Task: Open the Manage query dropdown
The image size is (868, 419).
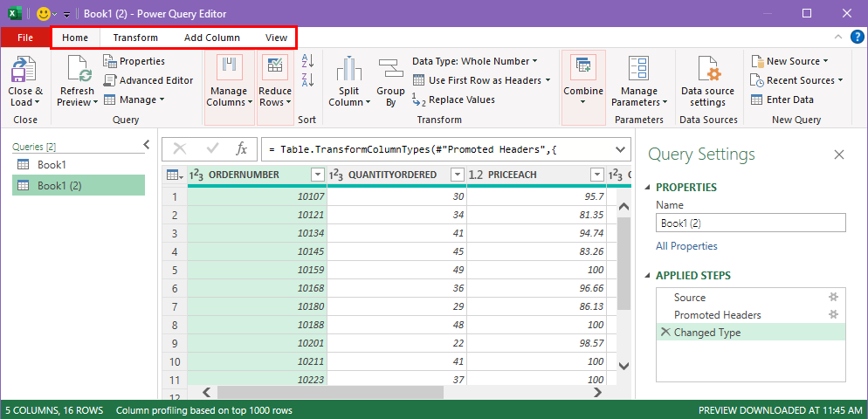Action: point(134,100)
